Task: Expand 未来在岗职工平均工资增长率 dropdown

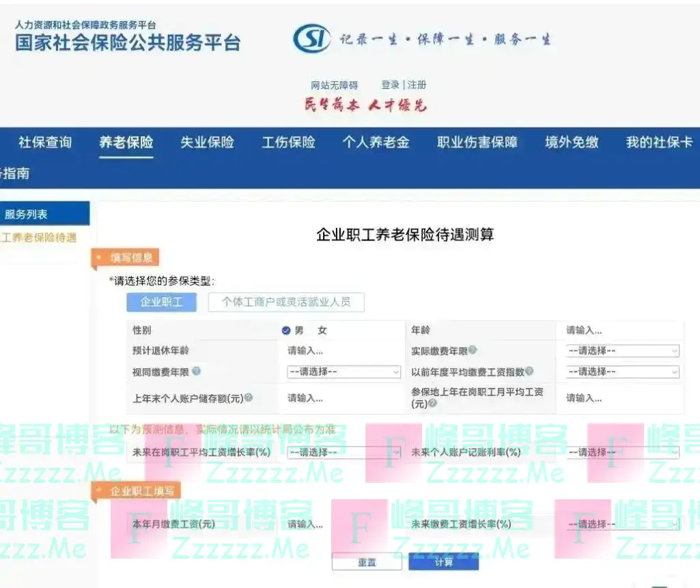Action: pyautogui.click(x=344, y=452)
